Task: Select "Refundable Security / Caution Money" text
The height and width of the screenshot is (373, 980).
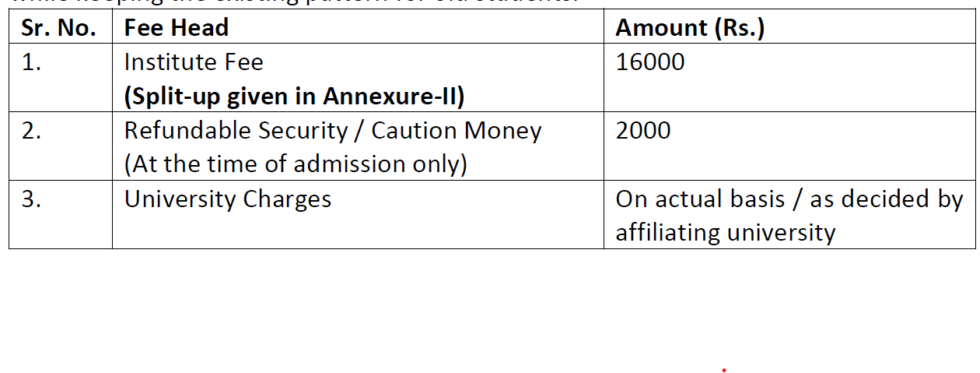Action: 332,131
